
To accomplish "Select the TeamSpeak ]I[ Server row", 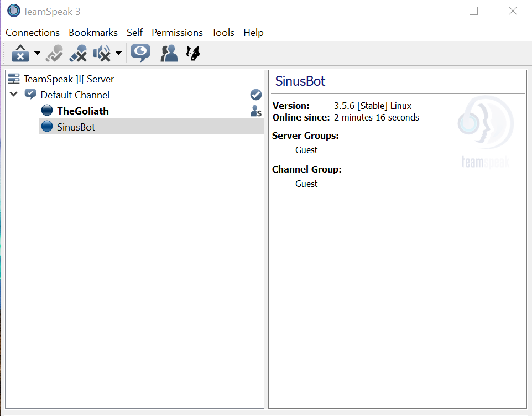I will (x=135, y=79).
